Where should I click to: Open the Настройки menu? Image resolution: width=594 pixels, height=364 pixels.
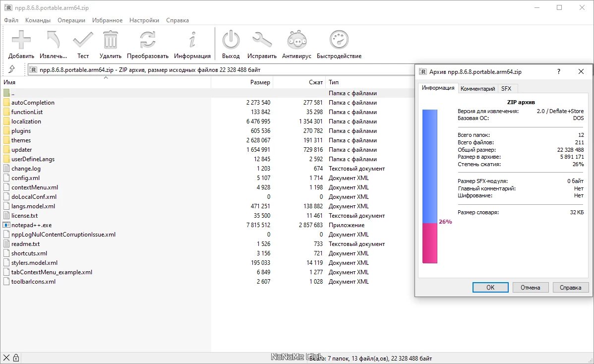144,20
